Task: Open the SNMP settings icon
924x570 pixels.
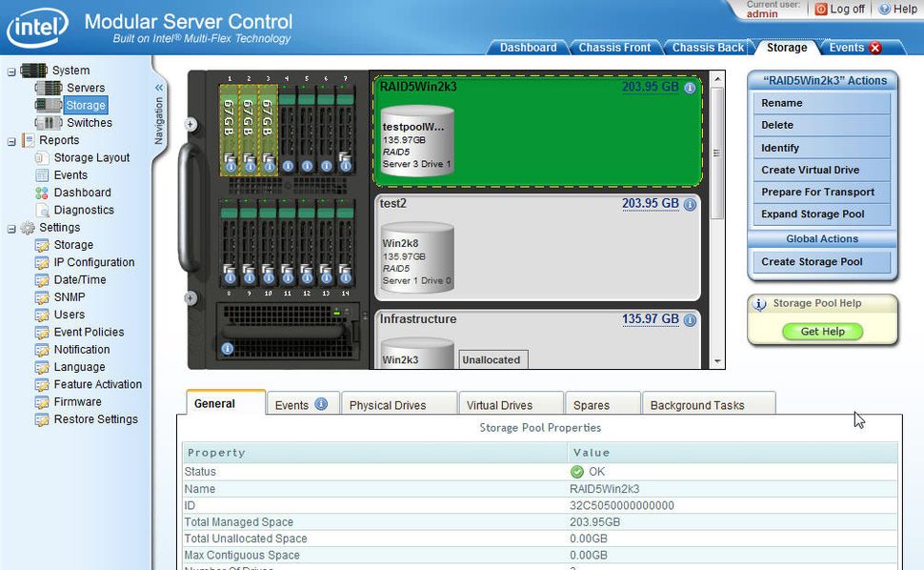Action: (x=41, y=297)
